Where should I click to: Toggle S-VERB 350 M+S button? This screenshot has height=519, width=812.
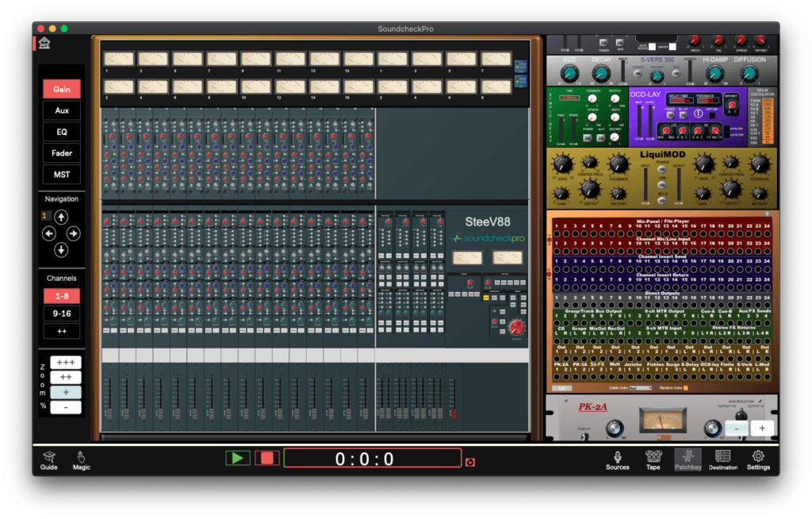[676, 74]
